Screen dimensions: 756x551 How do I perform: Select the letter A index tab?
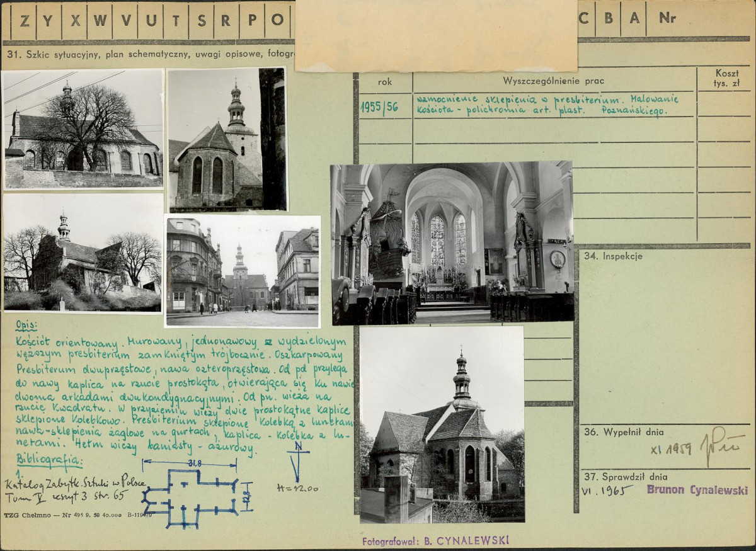634,18
